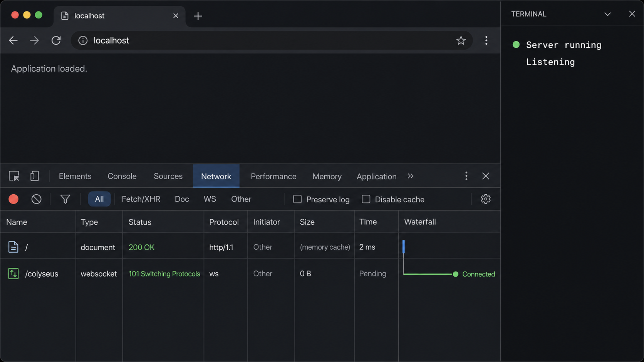Open Network settings gear

[x=486, y=199]
